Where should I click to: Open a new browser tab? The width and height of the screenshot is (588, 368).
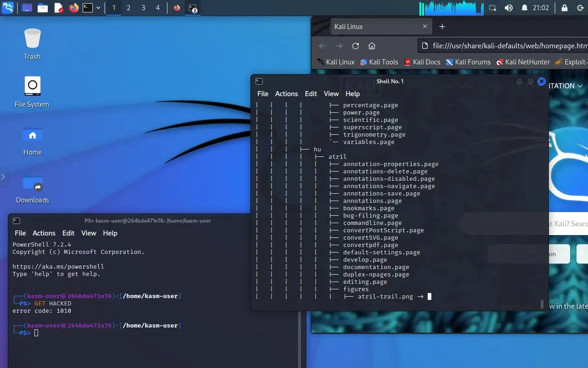tap(442, 27)
